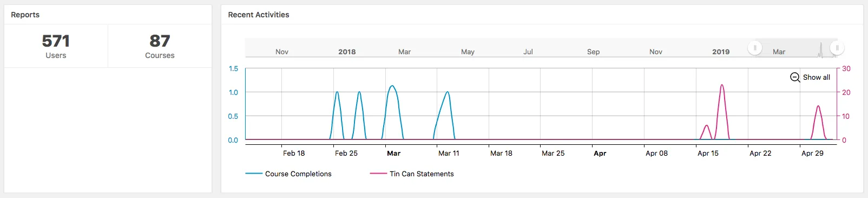
Task: Click the pink peak near Apr 29
Action: 818,106
